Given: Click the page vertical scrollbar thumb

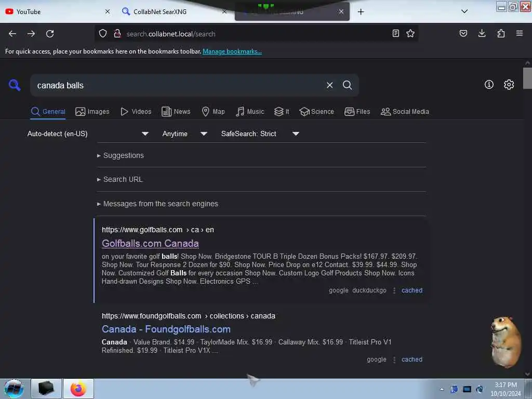Looking at the screenshot, I should pyautogui.click(x=527, y=78).
